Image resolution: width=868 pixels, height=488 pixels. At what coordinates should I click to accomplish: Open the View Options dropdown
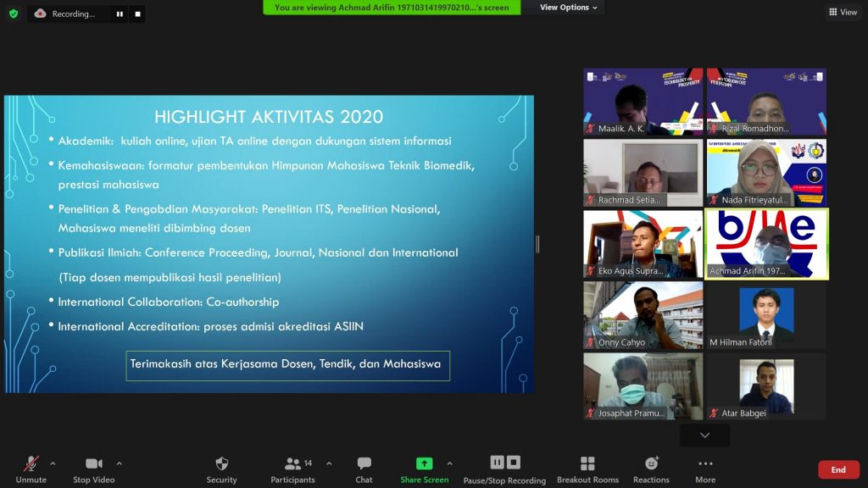point(569,8)
